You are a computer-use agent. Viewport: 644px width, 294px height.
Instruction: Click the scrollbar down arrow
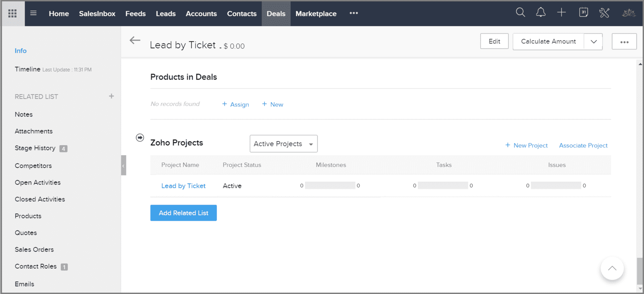click(x=640, y=288)
